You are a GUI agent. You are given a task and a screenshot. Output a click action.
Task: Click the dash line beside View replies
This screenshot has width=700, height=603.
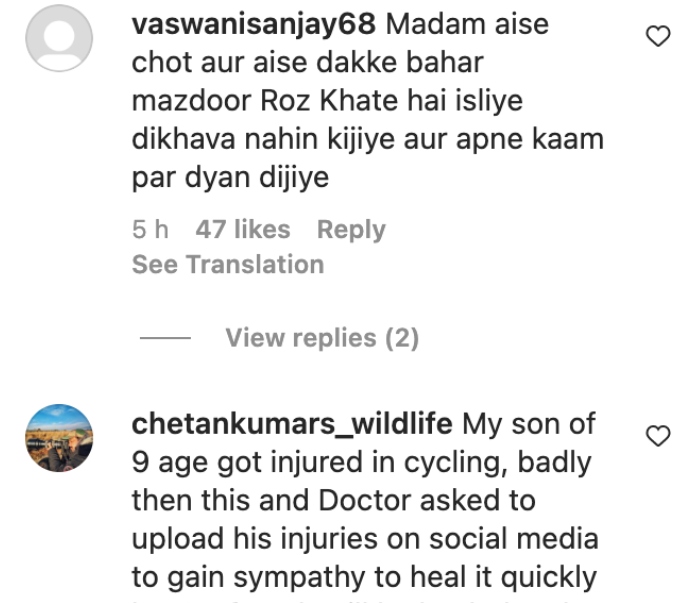click(165, 338)
